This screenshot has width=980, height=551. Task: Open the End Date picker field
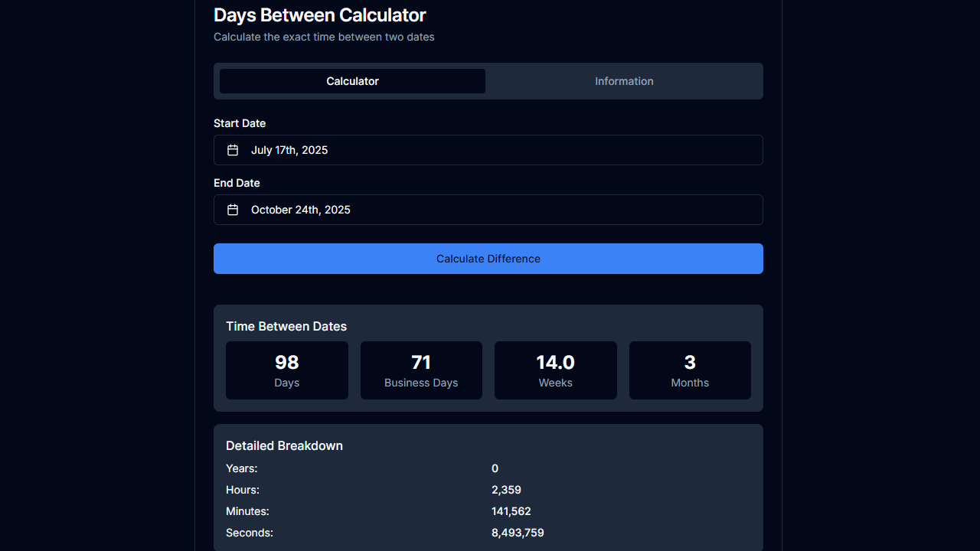click(488, 210)
